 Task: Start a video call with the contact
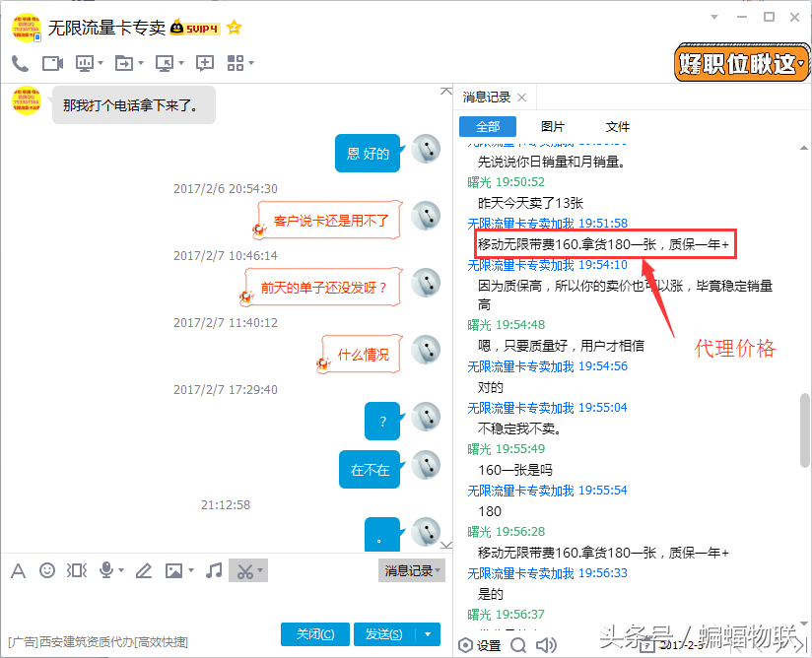point(51,61)
